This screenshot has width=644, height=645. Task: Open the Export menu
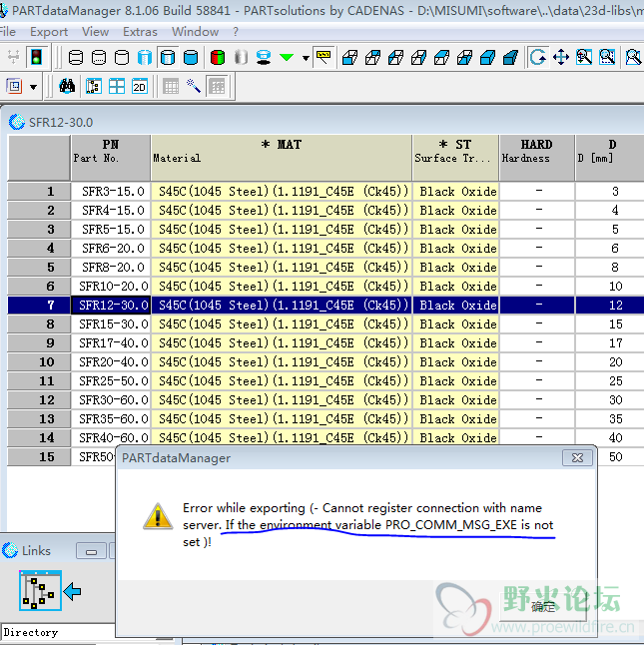(49, 32)
